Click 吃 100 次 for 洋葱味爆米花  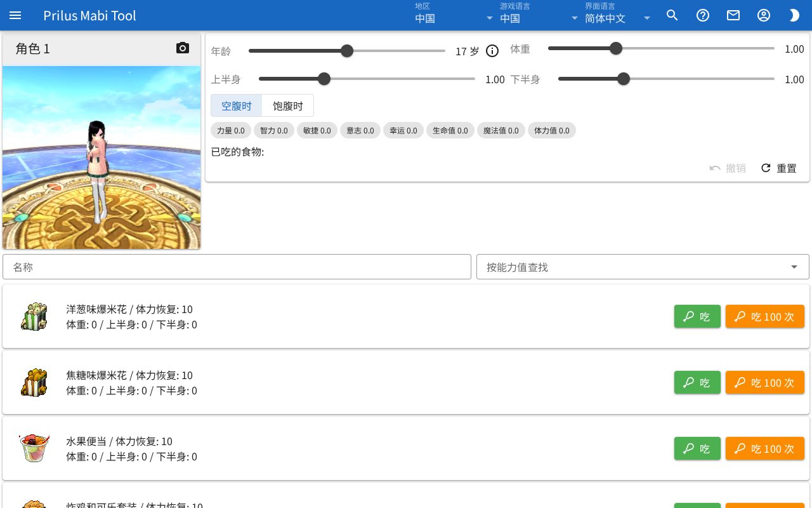coord(765,316)
